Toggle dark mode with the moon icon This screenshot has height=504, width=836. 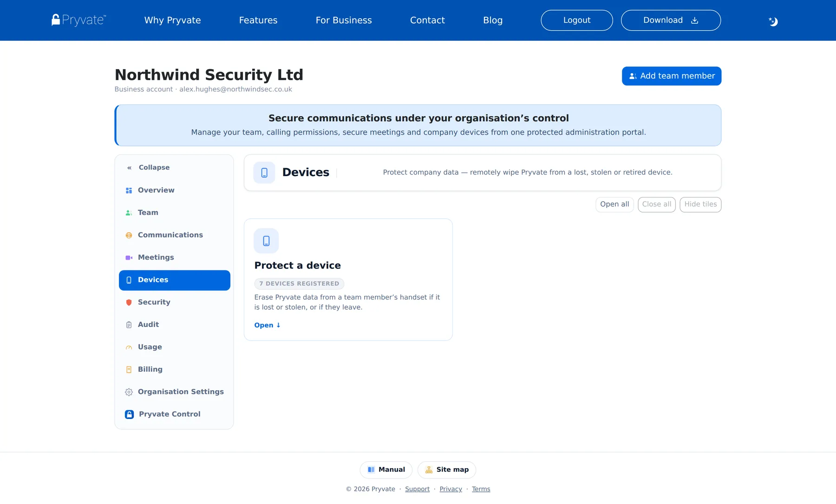pos(773,21)
